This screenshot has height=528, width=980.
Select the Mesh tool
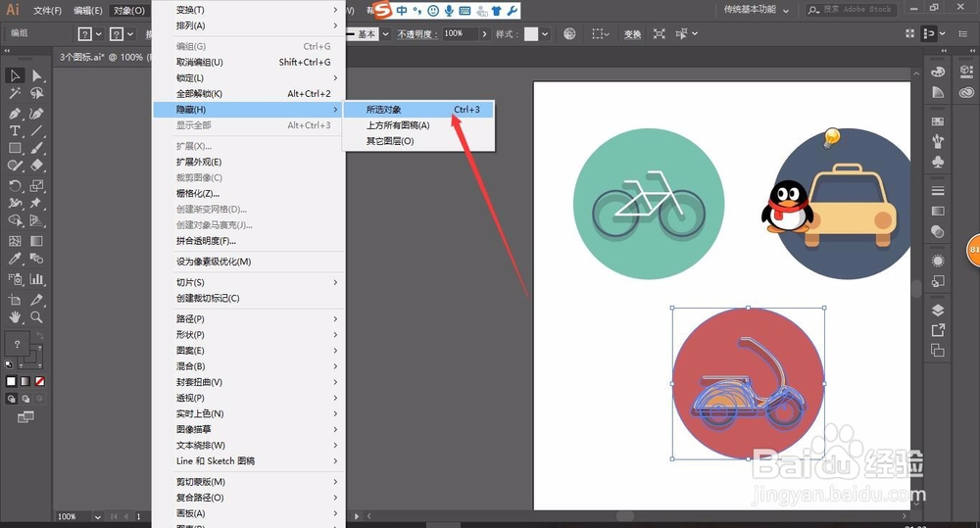pyautogui.click(x=15, y=241)
